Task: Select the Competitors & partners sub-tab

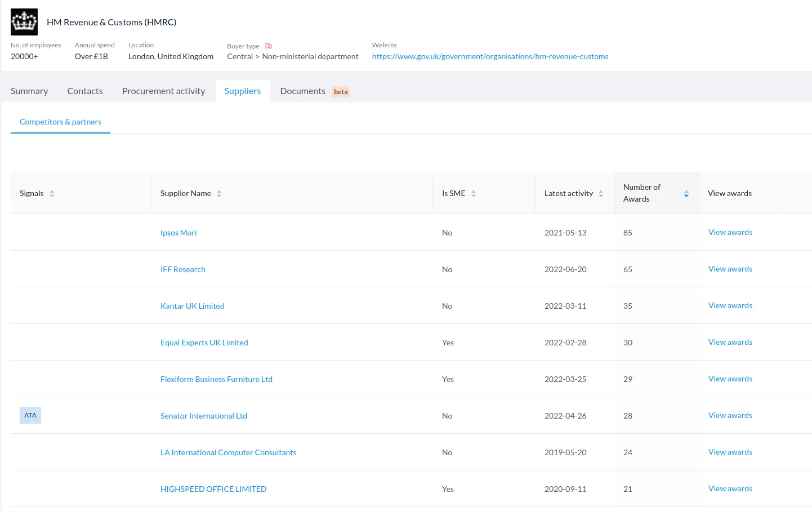Action: (60, 122)
